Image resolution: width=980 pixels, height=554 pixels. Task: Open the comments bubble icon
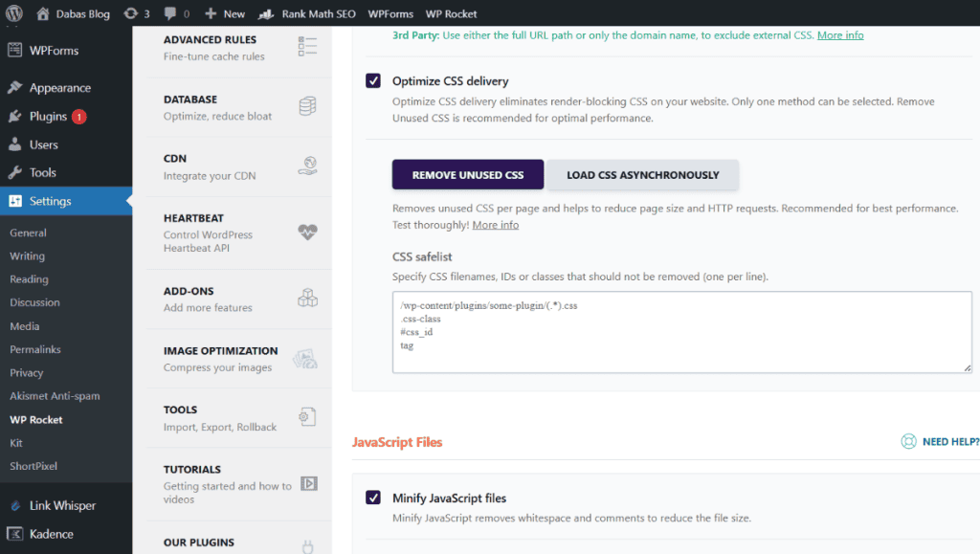[170, 13]
